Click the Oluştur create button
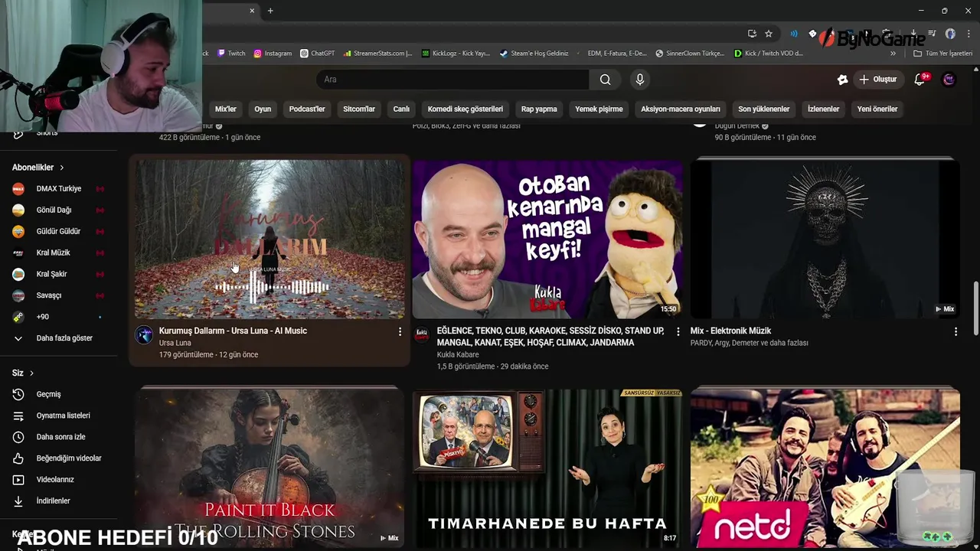This screenshot has width=980, height=551. (878, 80)
